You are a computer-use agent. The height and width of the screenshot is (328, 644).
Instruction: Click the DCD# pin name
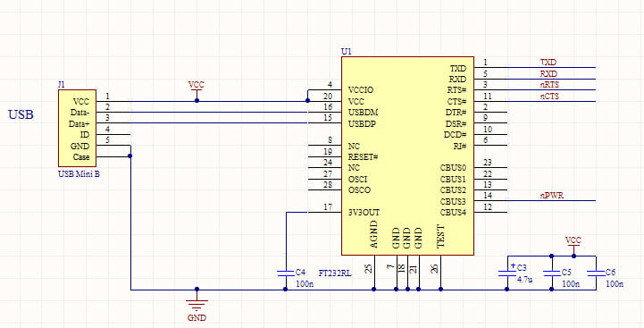click(x=456, y=134)
